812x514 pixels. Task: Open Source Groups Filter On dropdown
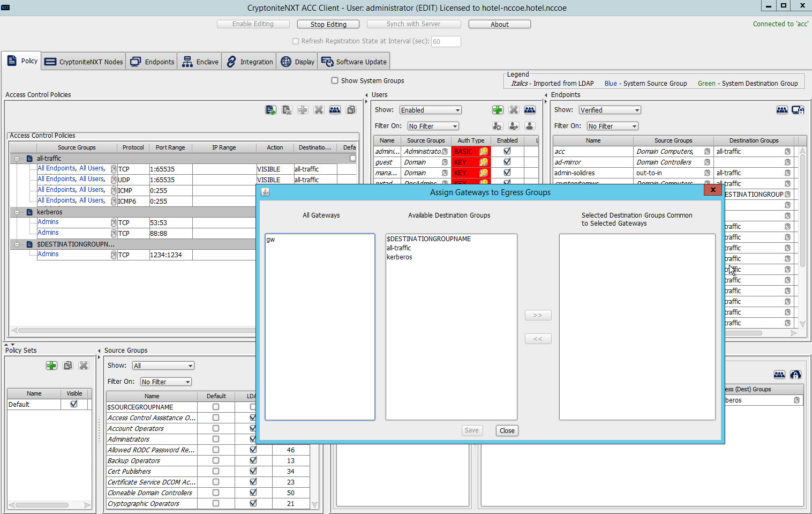point(166,382)
